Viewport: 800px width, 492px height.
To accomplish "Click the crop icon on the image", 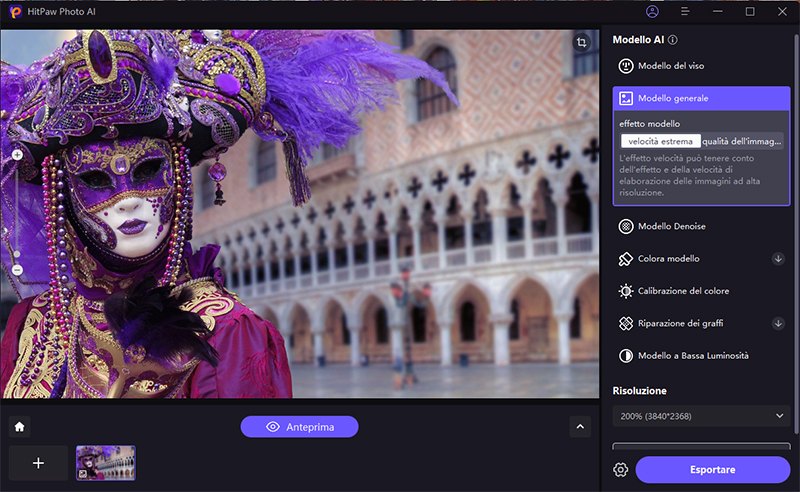I will click(581, 43).
